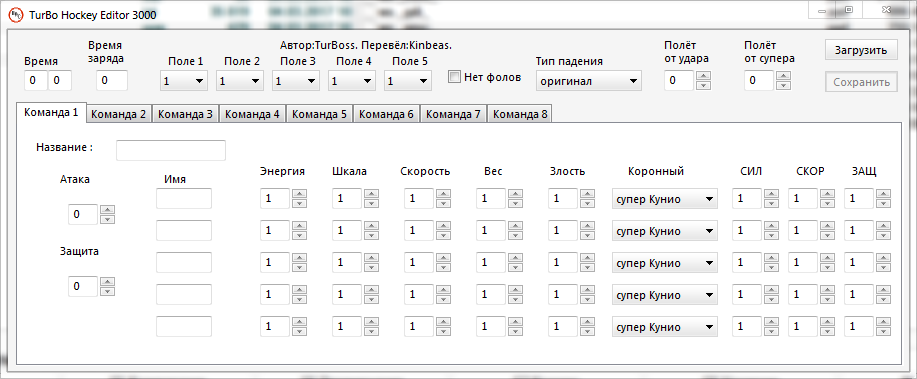Click the Полёт от удара number field
This screenshot has height=379, width=917.
pos(679,81)
